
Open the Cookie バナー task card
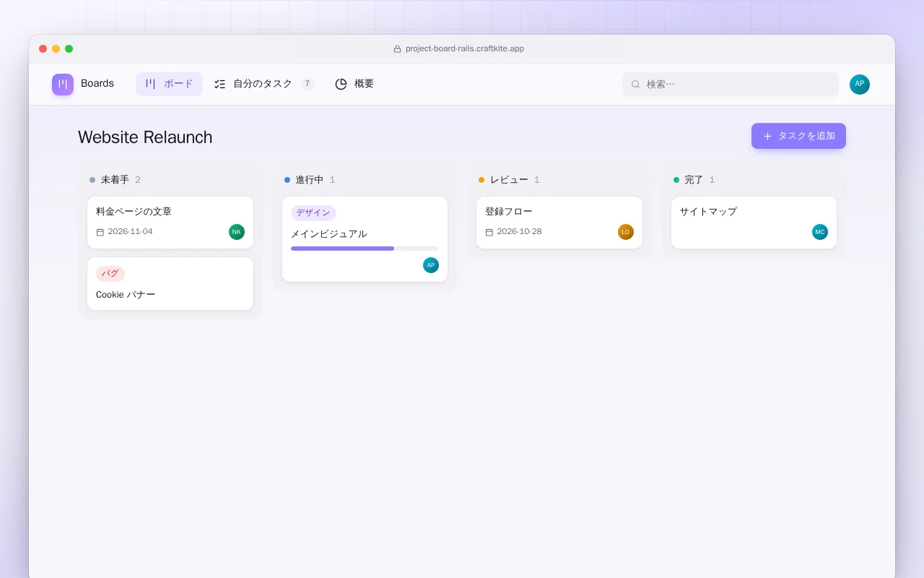coord(170,284)
